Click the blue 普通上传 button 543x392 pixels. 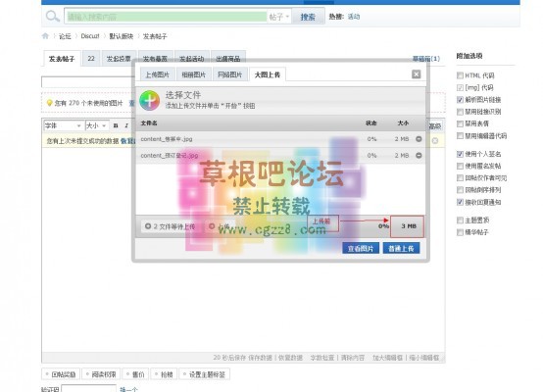click(401, 248)
